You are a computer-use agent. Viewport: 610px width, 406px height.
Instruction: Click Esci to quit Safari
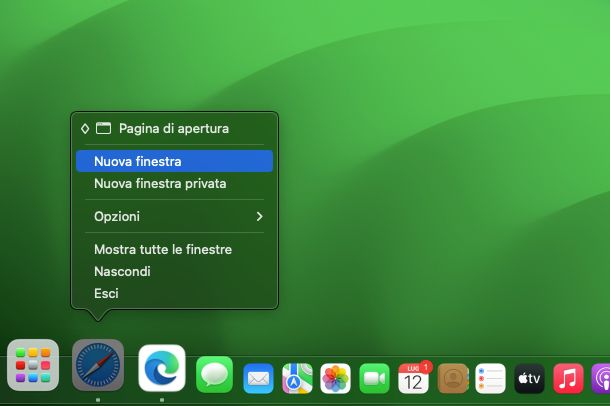click(x=174, y=293)
